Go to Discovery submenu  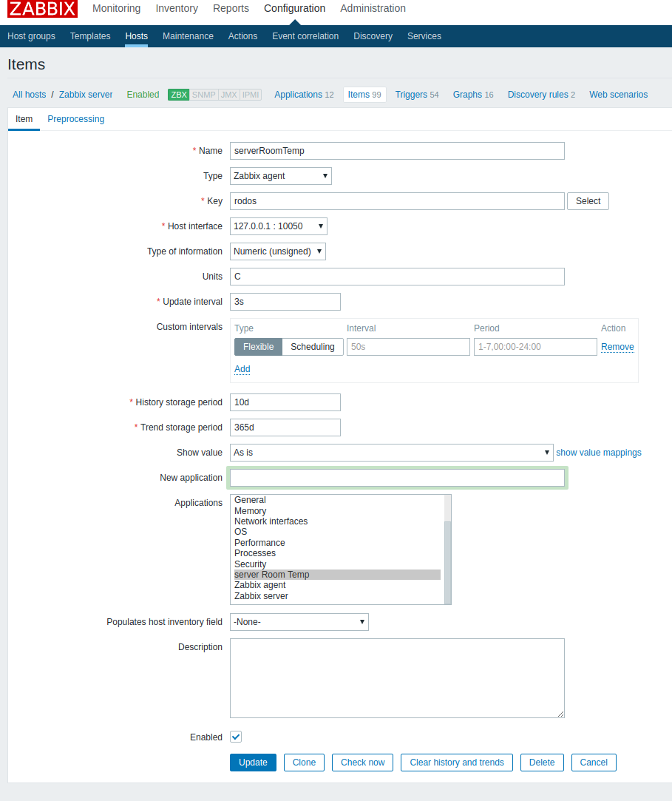coord(373,36)
